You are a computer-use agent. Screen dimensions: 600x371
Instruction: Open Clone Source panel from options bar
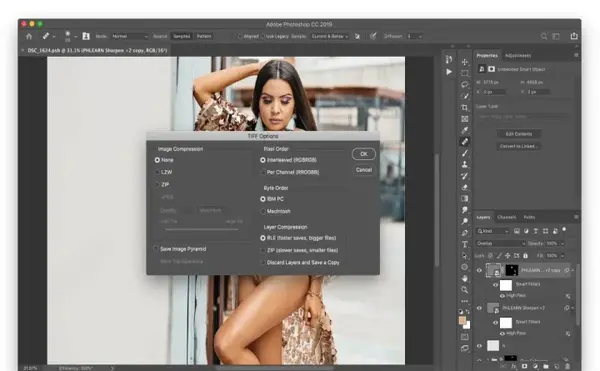86,36
